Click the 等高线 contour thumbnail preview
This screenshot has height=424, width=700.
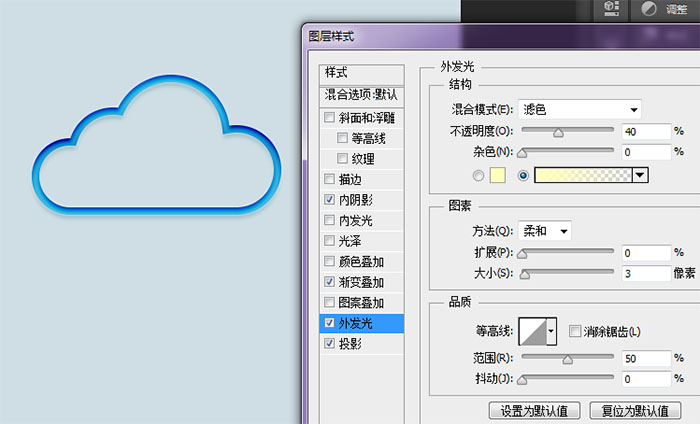(533, 331)
